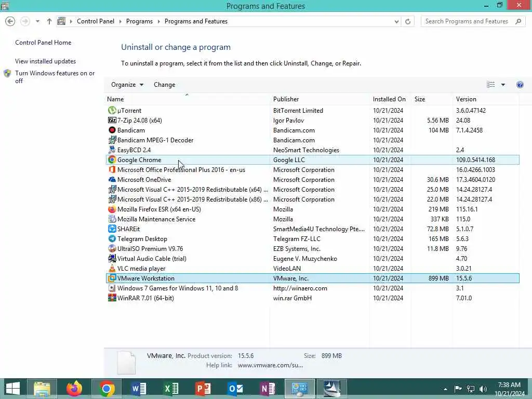Click the Programs breadcrumb
Screen dimensions: 532x399
(x=139, y=21)
